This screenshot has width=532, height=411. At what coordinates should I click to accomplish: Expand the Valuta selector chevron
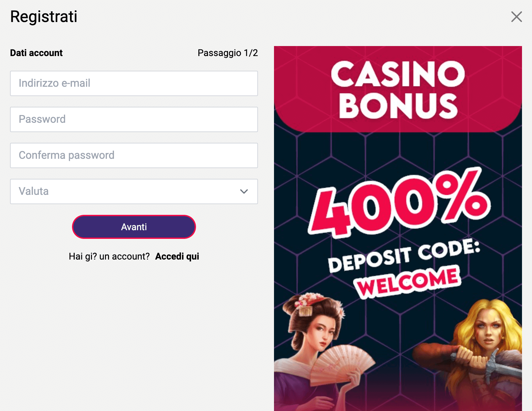click(244, 191)
